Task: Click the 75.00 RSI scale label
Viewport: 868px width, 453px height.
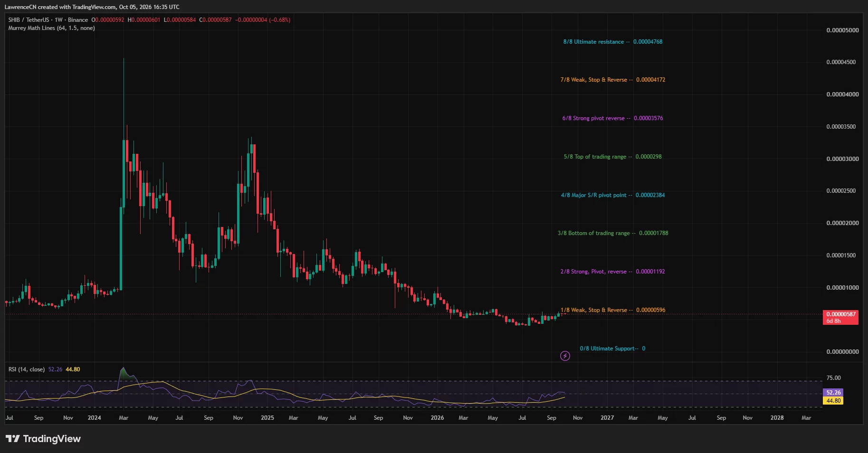Action: [x=833, y=378]
